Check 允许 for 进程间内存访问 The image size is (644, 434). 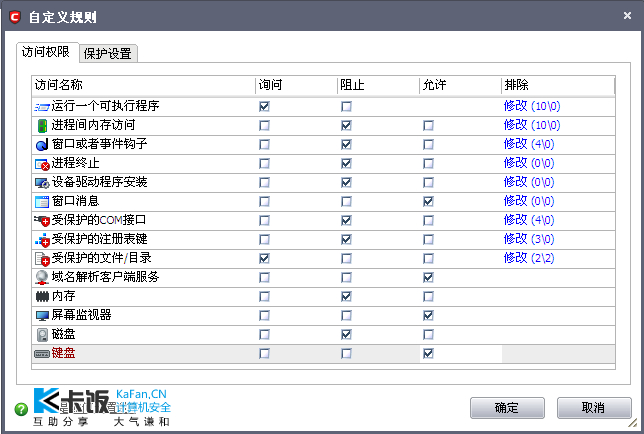point(428,126)
